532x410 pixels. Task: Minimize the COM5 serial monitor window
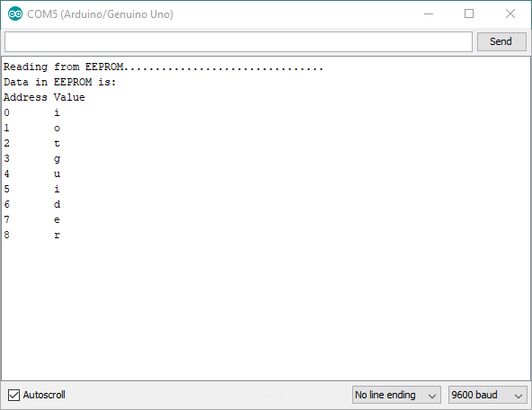click(x=429, y=13)
